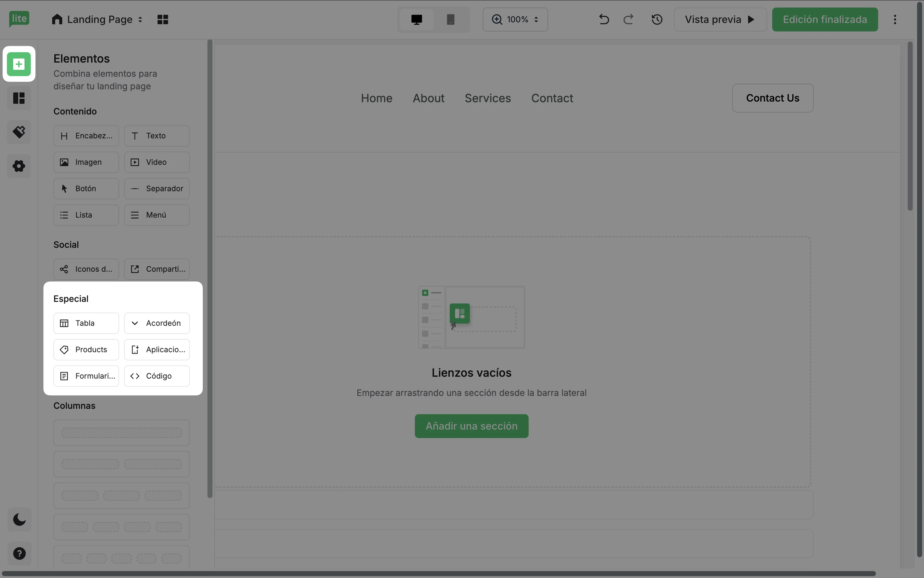Select the Formulario element

(86, 376)
